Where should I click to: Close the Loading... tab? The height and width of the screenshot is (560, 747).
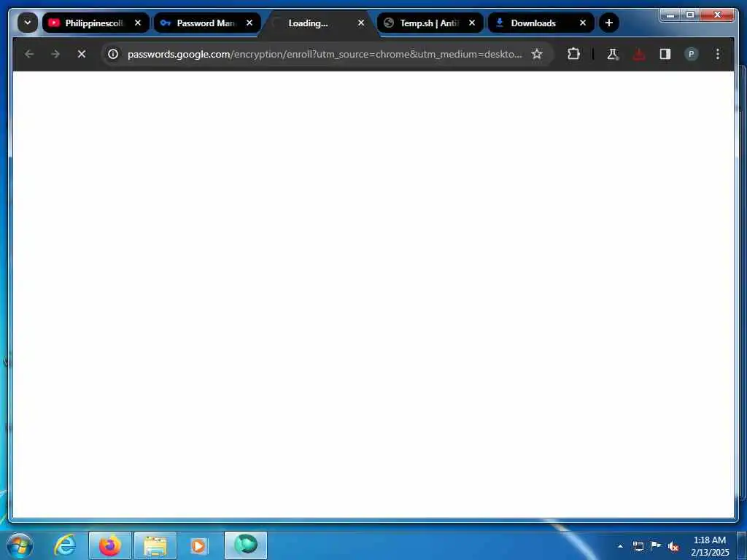click(x=361, y=23)
